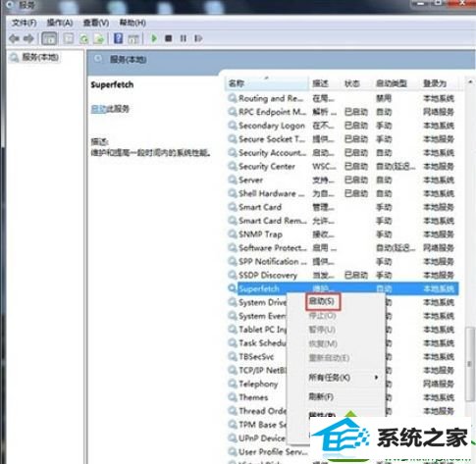Viewport: 476px width, 464px height.
Task: Click the RPC Endpoint M... service icon
Action: coord(233,112)
